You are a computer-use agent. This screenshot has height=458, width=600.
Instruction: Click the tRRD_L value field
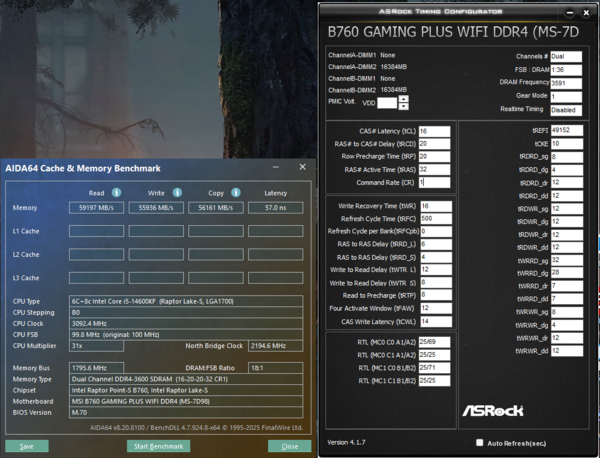(x=436, y=244)
